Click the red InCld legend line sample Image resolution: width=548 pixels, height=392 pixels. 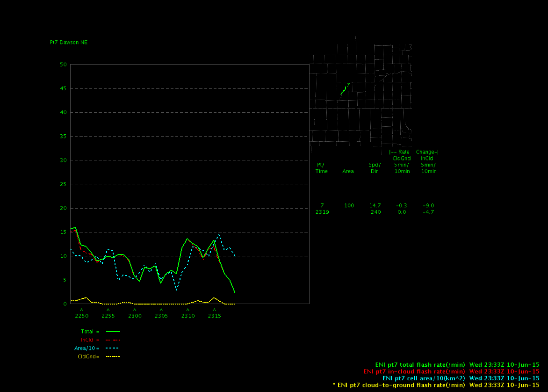113,340
